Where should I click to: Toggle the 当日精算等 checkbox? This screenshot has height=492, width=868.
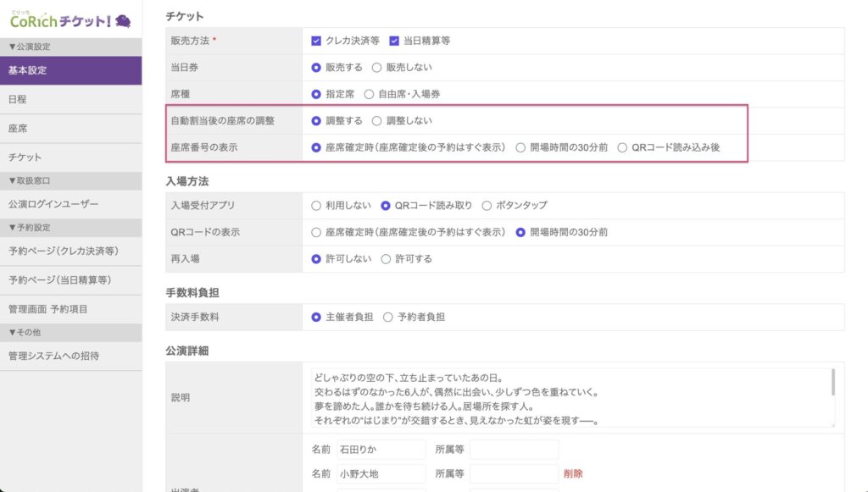coord(394,41)
